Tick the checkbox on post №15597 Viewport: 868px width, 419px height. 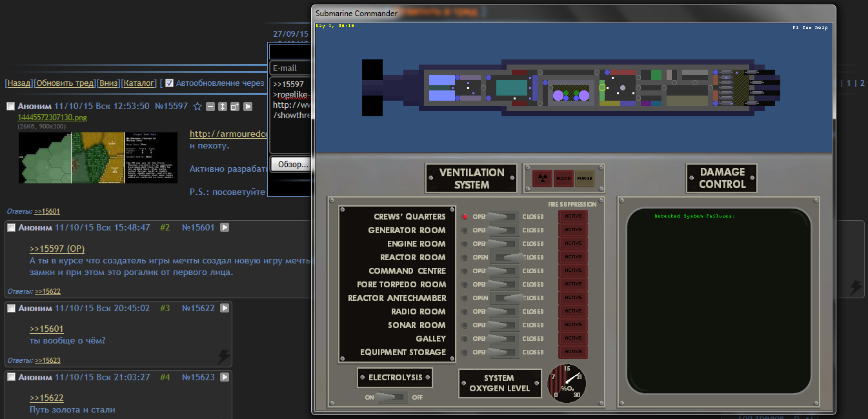[11, 107]
